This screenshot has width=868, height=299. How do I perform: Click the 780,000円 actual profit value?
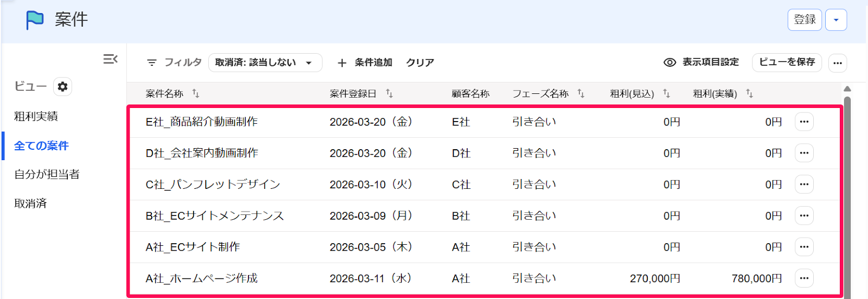pos(757,278)
